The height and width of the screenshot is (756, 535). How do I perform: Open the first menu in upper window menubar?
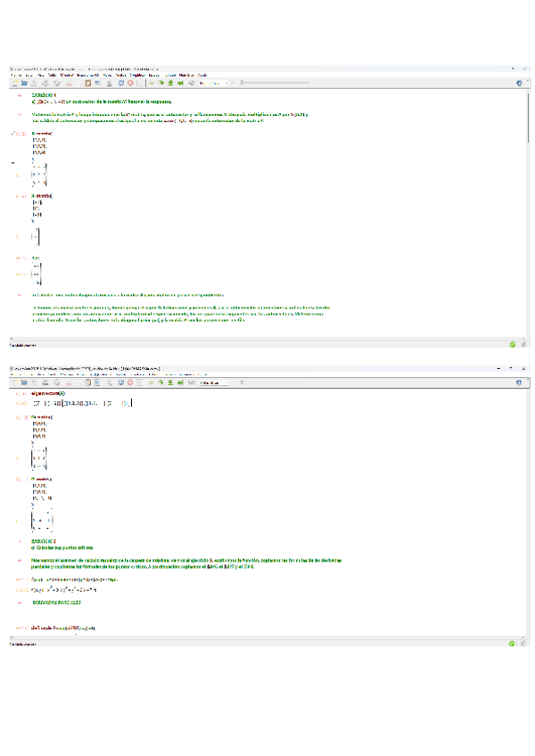[x=14, y=75]
